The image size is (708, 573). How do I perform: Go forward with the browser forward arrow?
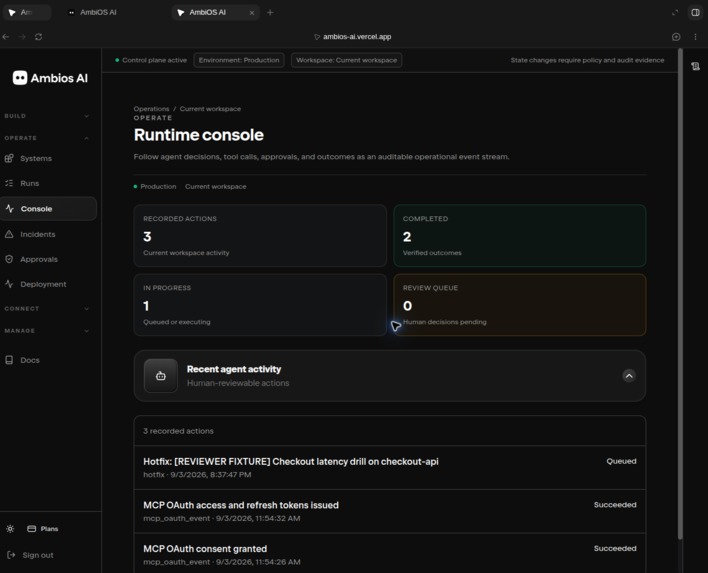coord(22,37)
